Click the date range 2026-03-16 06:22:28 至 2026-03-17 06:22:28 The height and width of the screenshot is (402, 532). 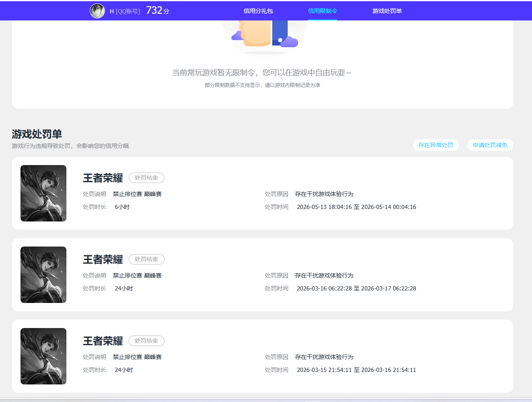pyautogui.click(x=356, y=288)
